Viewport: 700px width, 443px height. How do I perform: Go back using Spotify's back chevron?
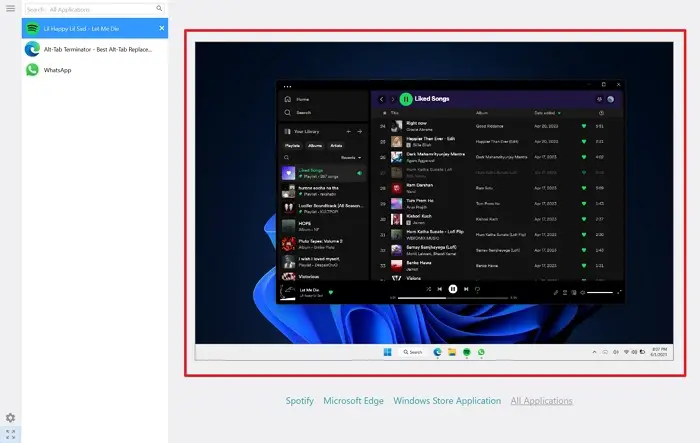click(x=382, y=99)
